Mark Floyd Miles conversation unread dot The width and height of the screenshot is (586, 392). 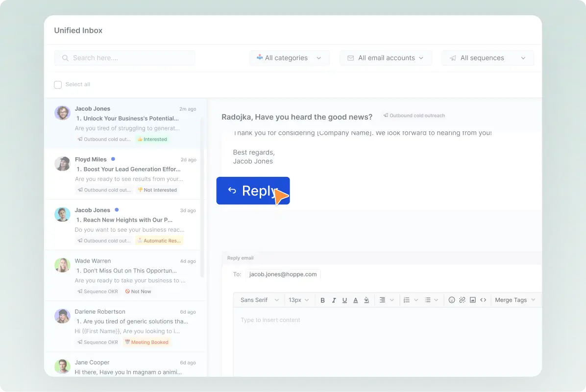[x=113, y=159]
